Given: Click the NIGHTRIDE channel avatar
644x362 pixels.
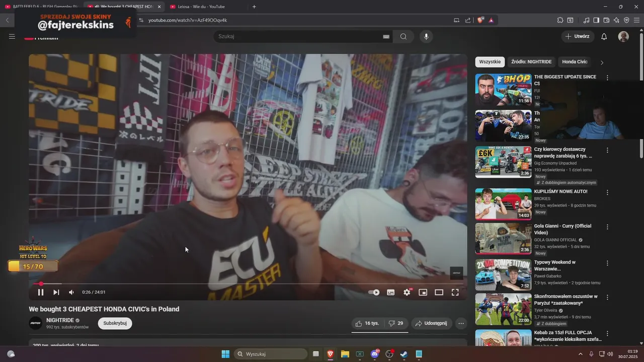Looking at the screenshot, I should [x=35, y=323].
